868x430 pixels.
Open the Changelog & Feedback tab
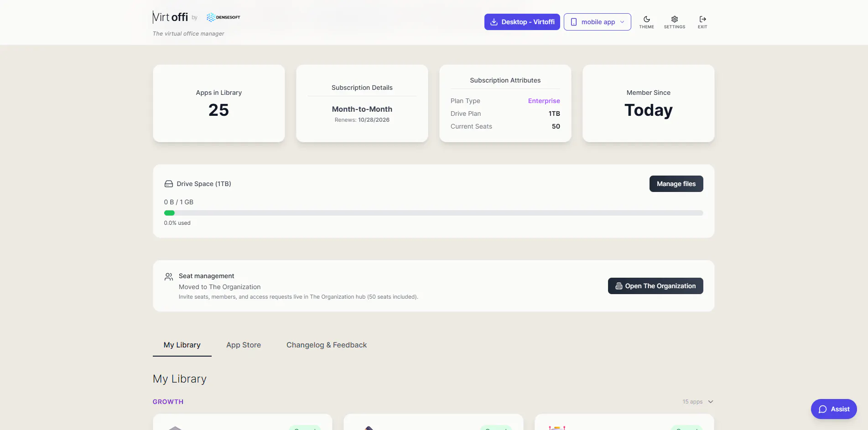[x=327, y=345]
